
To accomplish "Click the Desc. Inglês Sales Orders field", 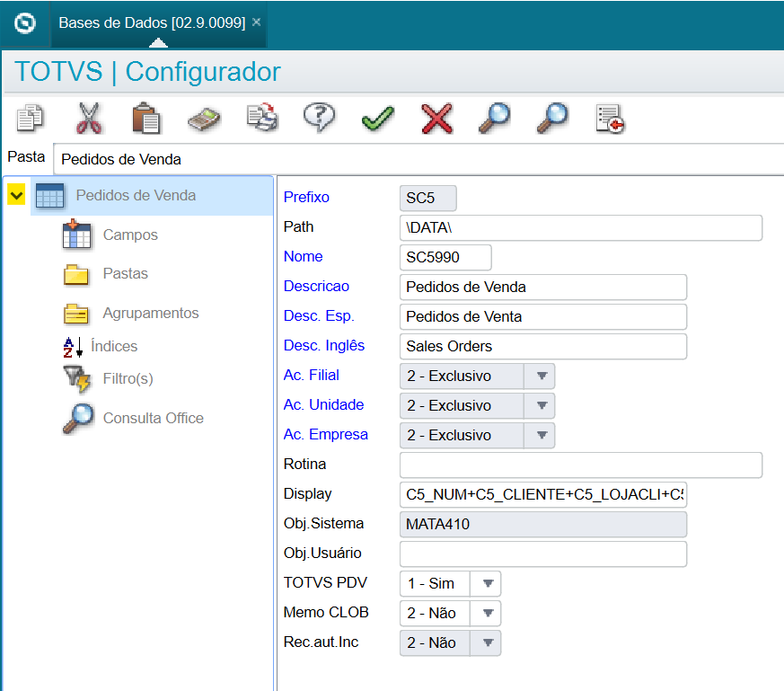I will (543, 346).
